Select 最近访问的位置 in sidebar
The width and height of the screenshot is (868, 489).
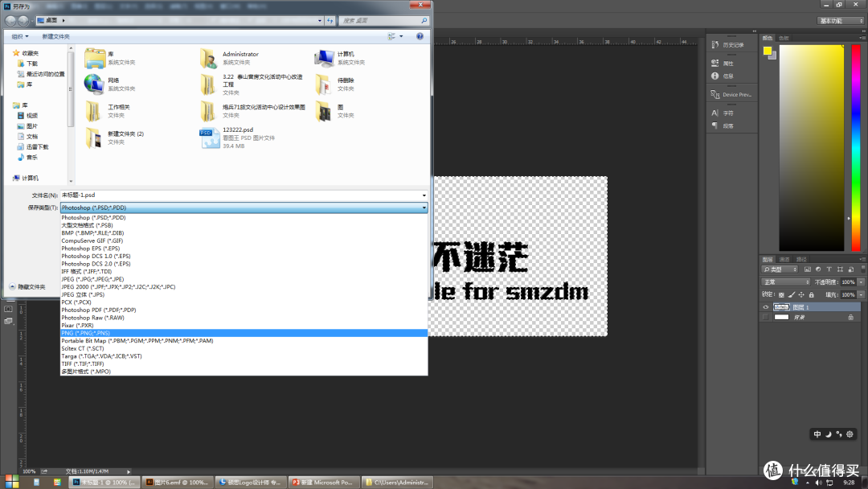coord(40,74)
